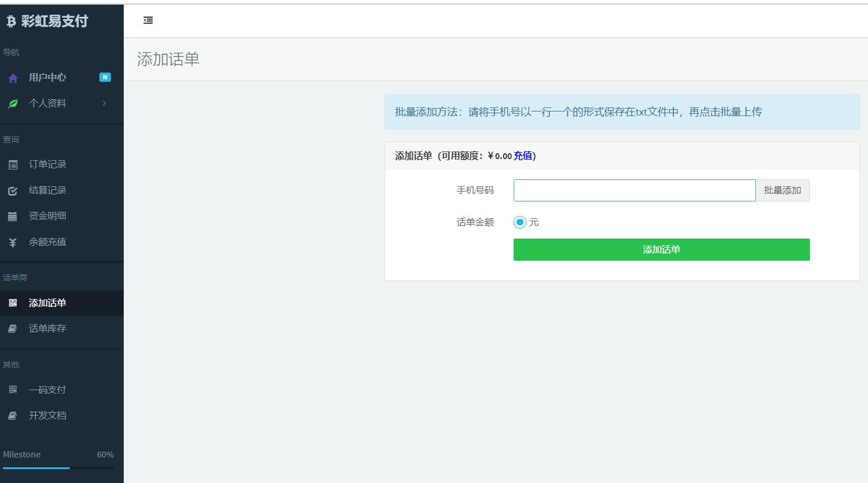
Task: Click the 充值 link beside 可用额度
Action: pyautogui.click(x=523, y=156)
